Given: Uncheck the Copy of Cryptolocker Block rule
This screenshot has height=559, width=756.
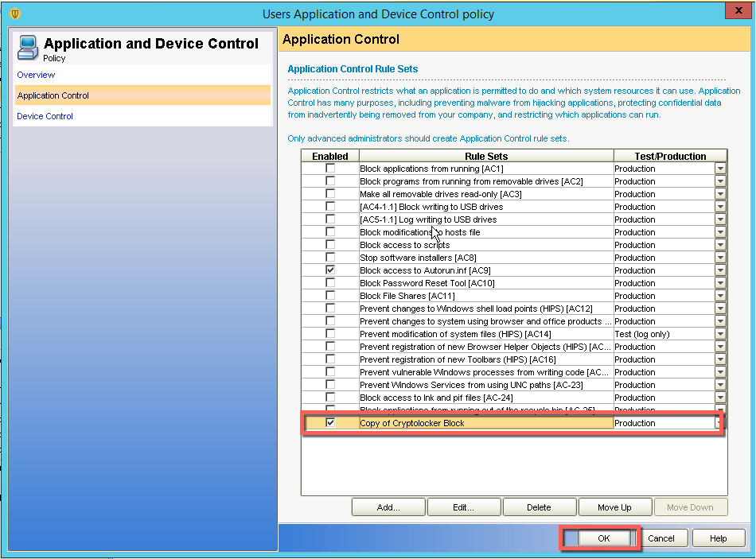Looking at the screenshot, I should coord(330,423).
